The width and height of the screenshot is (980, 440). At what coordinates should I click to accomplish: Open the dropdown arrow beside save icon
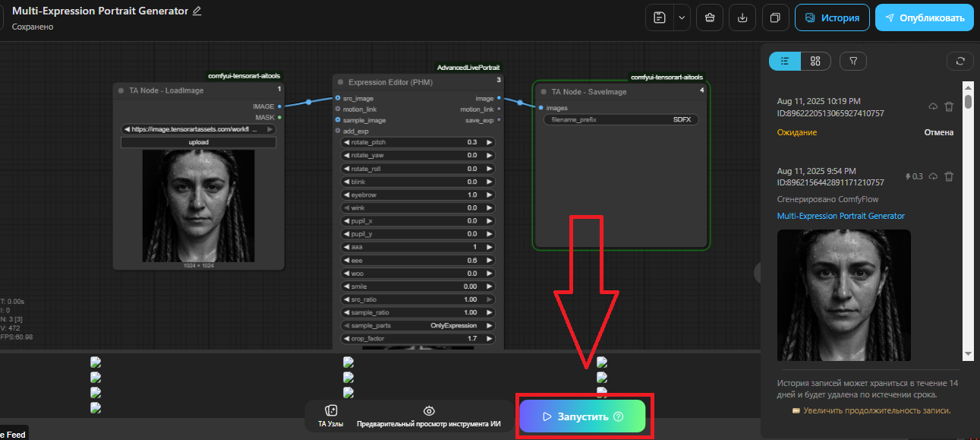pos(681,17)
